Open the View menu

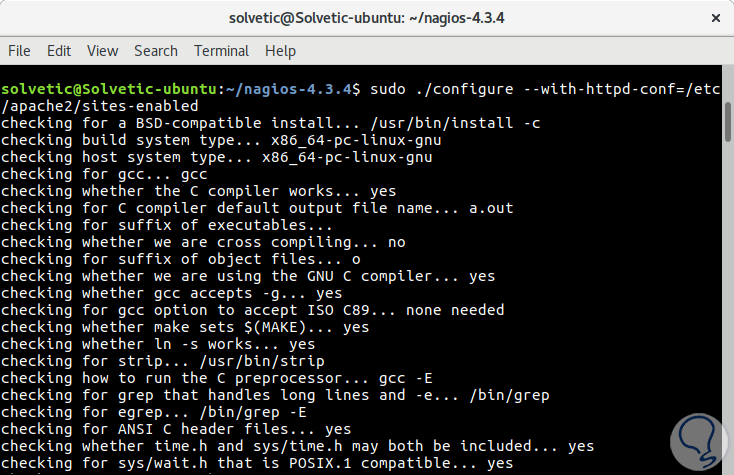click(x=102, y=50)
